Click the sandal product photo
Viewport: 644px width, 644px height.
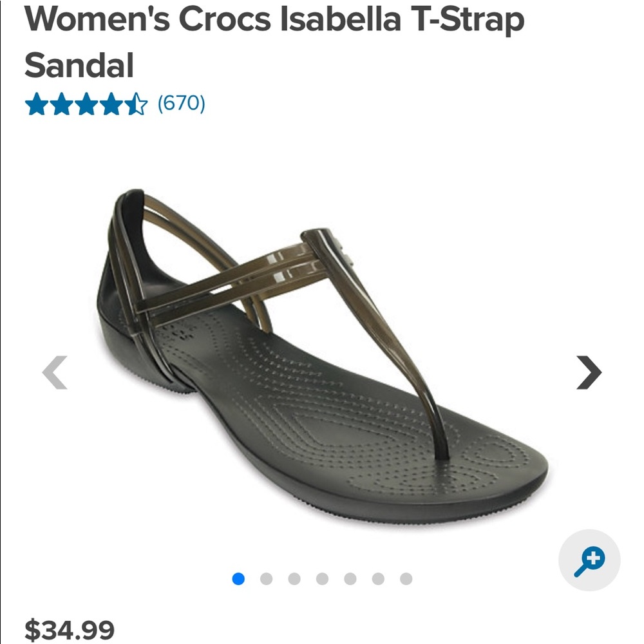(x=322, y=354)
